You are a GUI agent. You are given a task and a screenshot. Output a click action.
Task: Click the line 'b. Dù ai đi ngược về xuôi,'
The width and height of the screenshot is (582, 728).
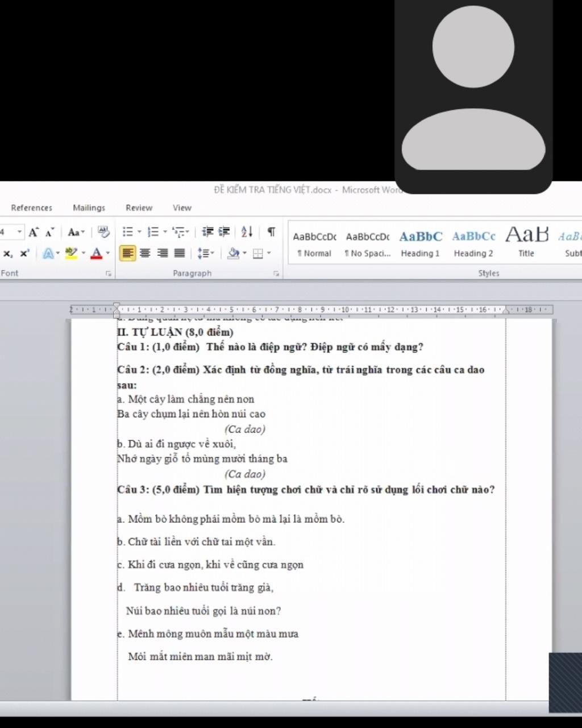pyautogui.click(x=176, y=444)
